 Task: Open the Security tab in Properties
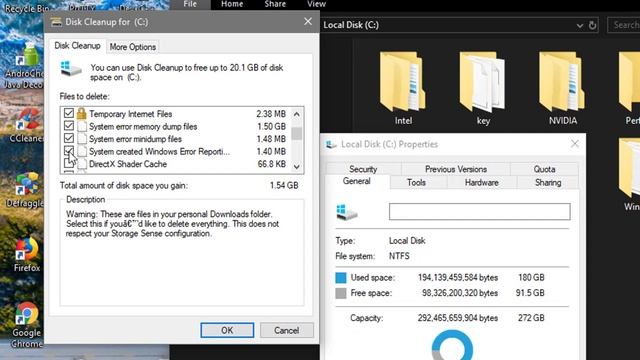tap(363, 169)
